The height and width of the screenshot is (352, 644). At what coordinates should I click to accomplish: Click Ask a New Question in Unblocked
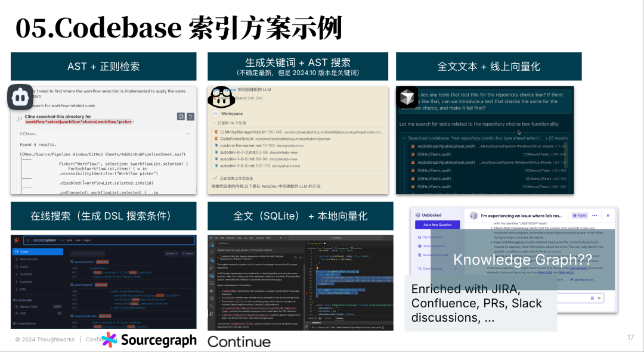[438, 225]
